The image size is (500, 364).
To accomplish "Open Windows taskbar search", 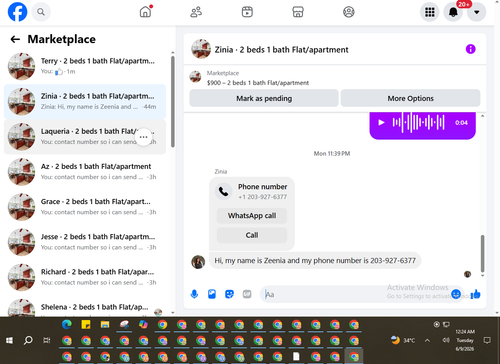I will (28, 340).
